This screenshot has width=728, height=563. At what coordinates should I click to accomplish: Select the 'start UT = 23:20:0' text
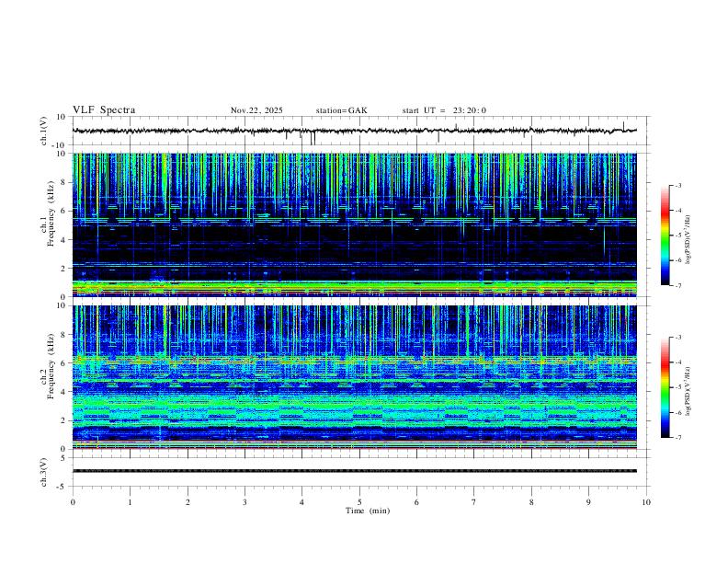[x=444, y=110]
